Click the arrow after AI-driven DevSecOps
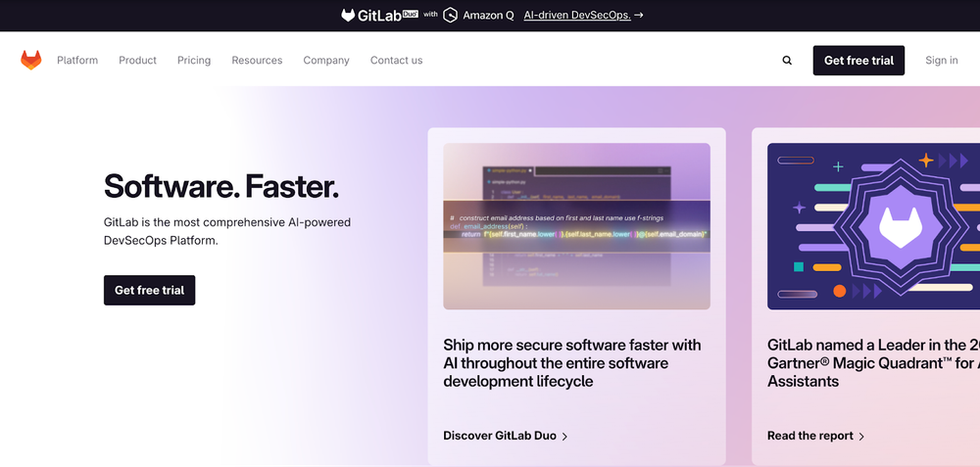The width and height of the screenshot is (980, 467). click(639, 15)
